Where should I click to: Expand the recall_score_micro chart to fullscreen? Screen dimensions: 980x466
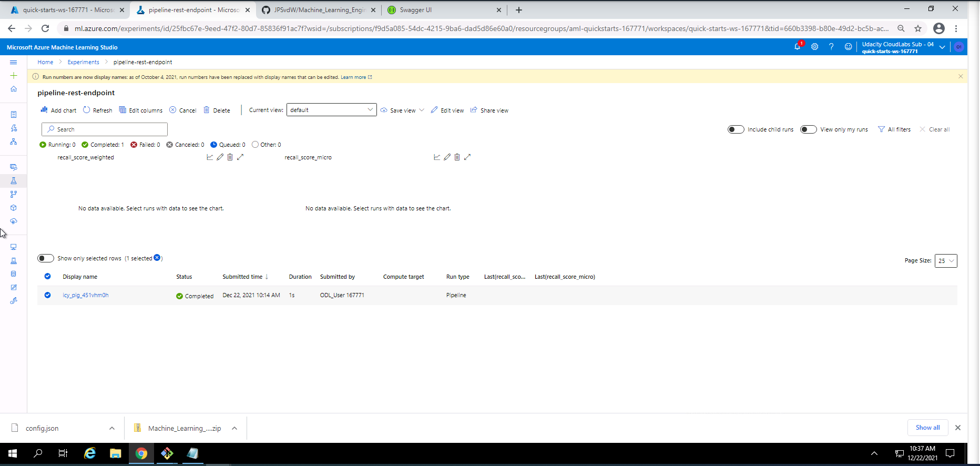click(x=467, y=157)
